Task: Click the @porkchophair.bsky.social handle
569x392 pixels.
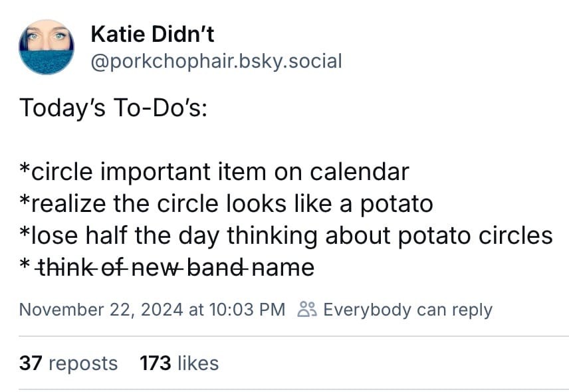Action: [215, 62]
